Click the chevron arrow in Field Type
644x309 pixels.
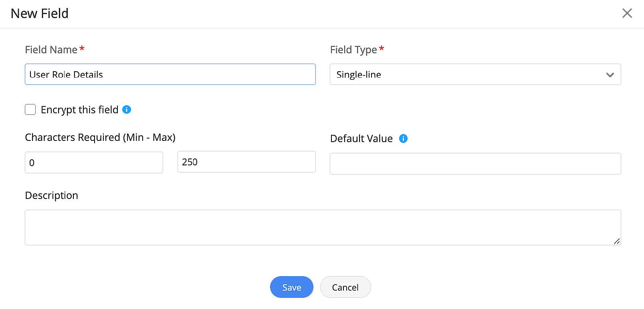(610, 75)
